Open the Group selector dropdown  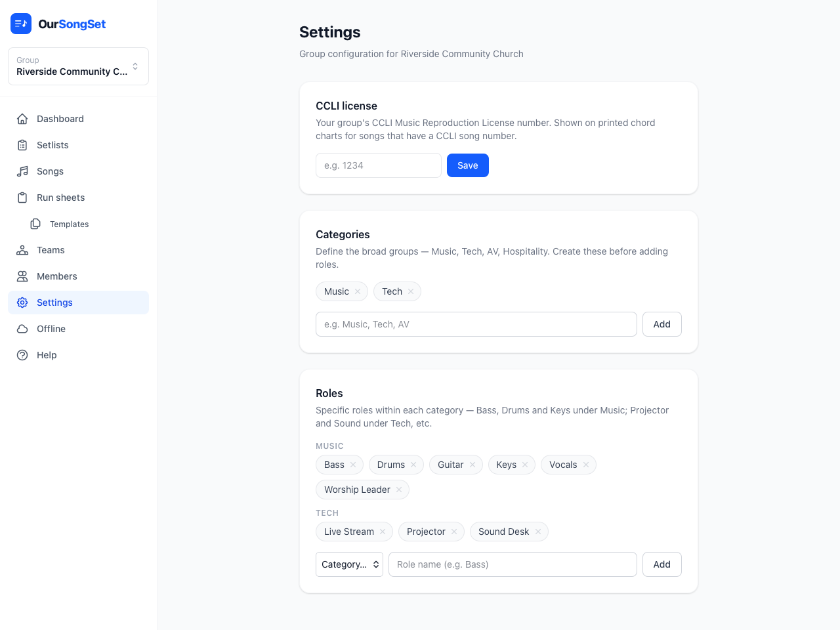(78, 66)
